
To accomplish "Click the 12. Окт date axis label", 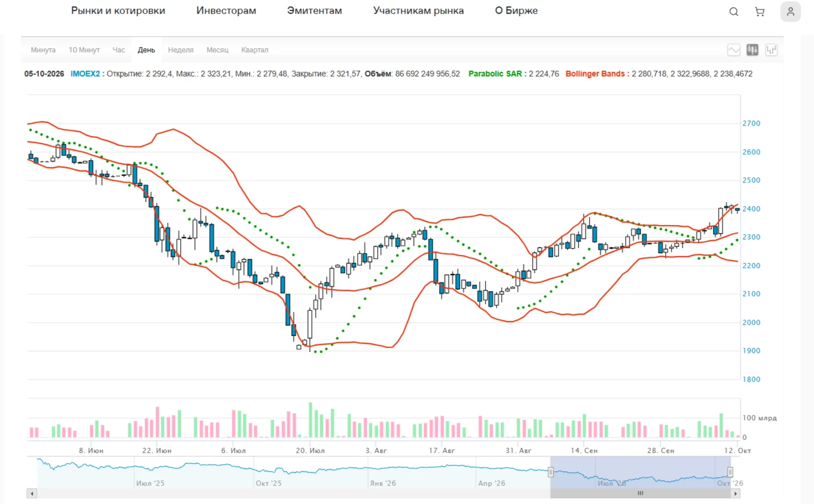I will (738, 451).
